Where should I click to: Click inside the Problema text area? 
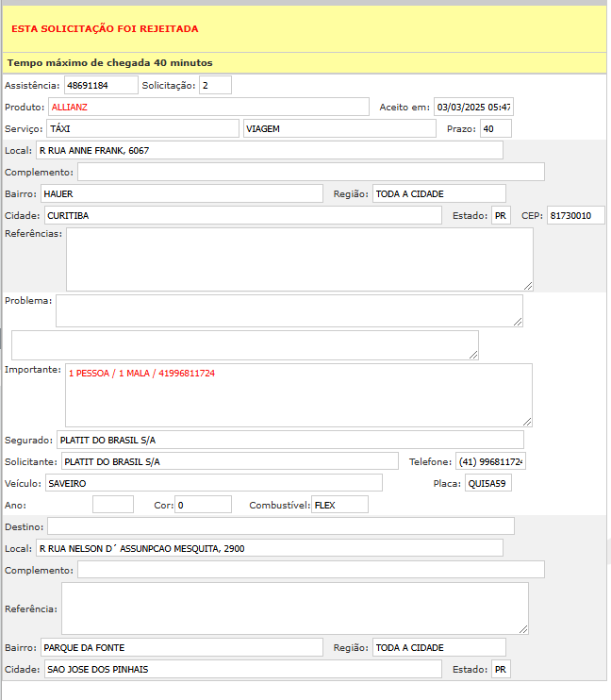pyautogui.click(x=289, y=309)
